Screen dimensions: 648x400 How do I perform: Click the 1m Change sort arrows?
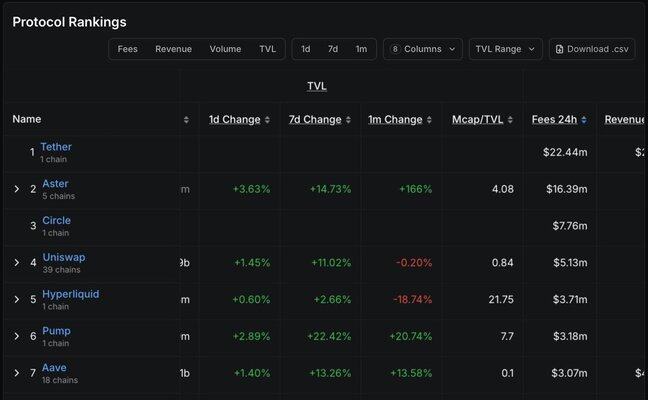click(430, 120)
